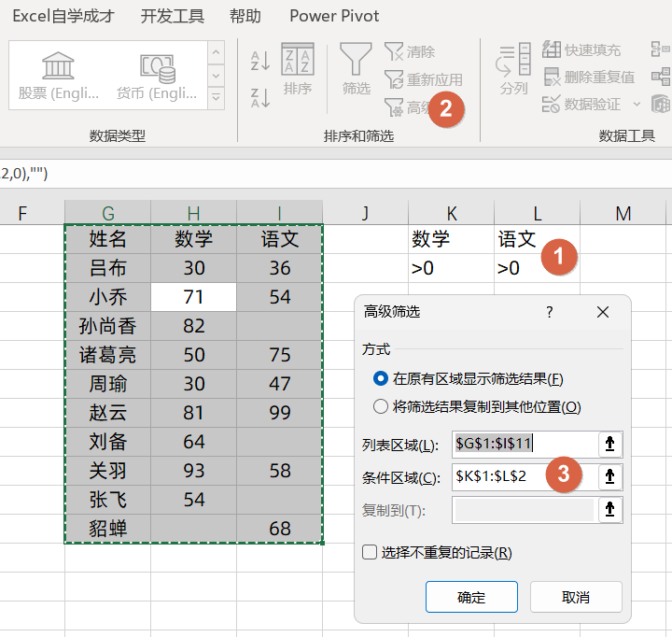Click cell containing 貂蝉

click(x=107, y=529)
